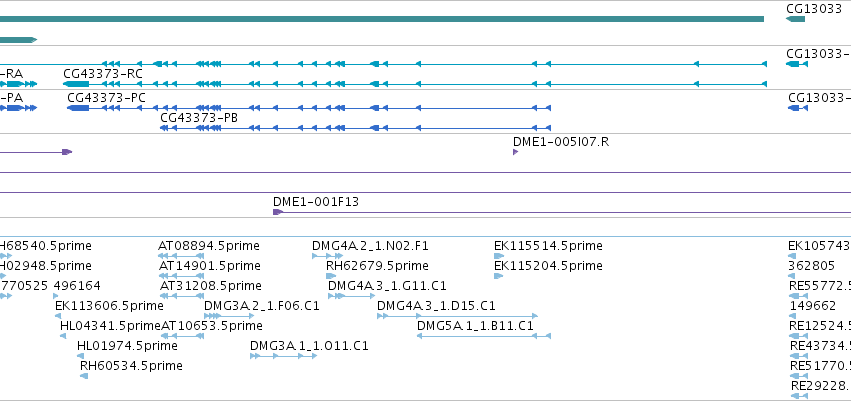Select the EK115514.5prime arrow glyph
Screen dimensions: 851x401
pyautogui.click(x=499, y=256)
